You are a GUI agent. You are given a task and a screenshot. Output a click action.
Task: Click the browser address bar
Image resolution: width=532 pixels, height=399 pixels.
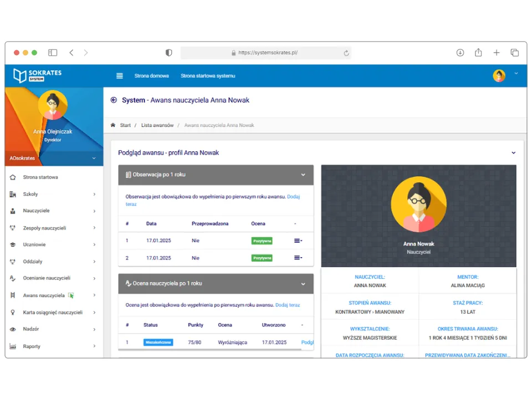266,53
